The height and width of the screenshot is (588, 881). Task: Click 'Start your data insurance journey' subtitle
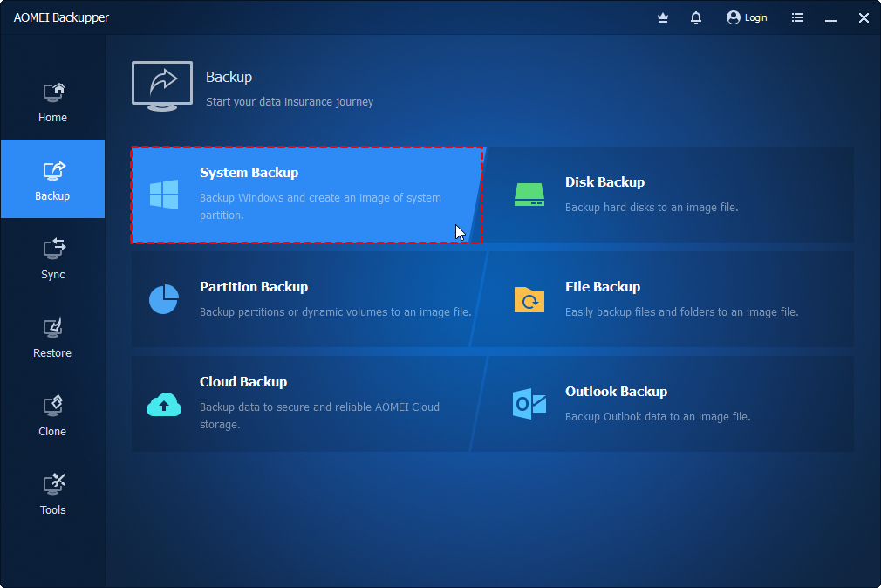290,102
